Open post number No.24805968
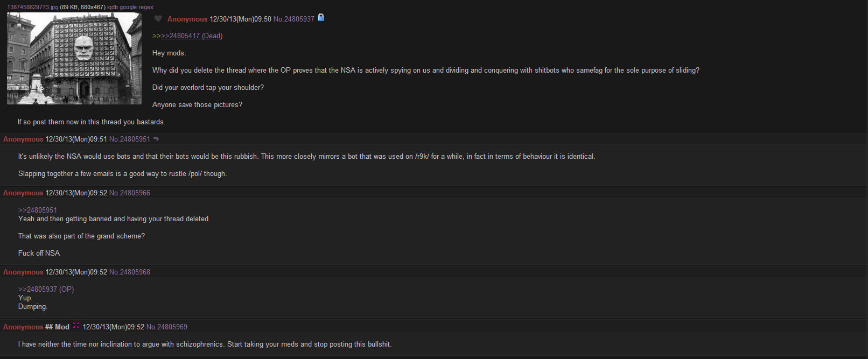The width and height of the screenshot is (868, 359). click(x=130, y=272)
